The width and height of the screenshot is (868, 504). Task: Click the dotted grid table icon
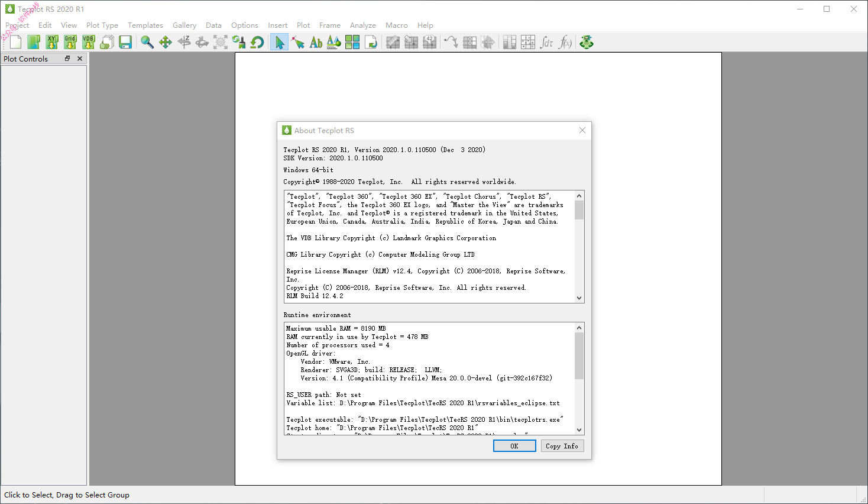coord(528,42)
